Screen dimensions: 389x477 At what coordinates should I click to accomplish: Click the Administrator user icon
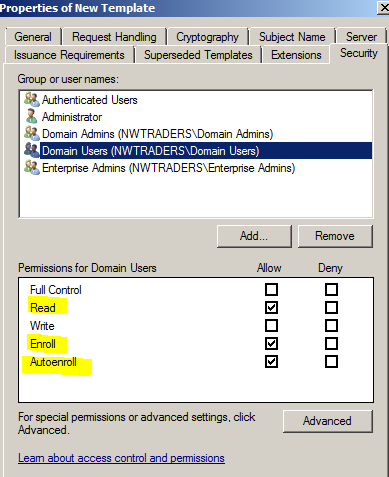(x=32, y=117)
